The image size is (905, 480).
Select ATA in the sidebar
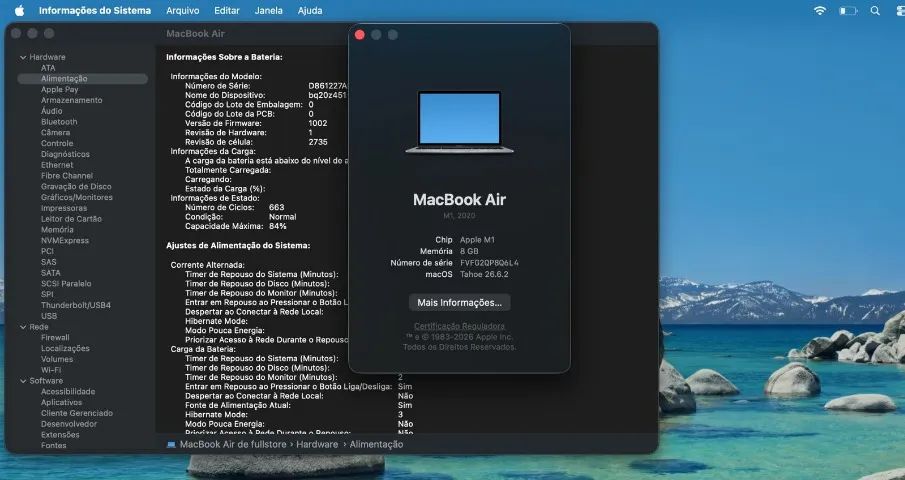[48, 68]
